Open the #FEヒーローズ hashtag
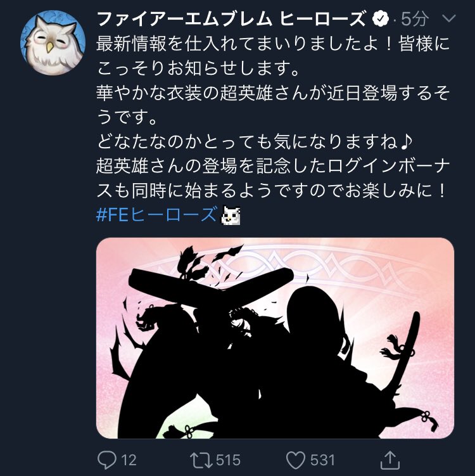This screenshot has width=475, height=476. tap(157, 214)
